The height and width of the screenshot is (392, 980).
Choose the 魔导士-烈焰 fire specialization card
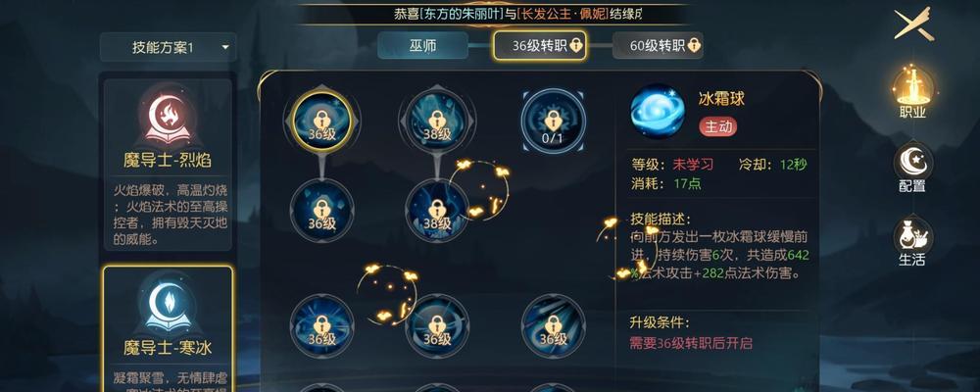point(168,165)
